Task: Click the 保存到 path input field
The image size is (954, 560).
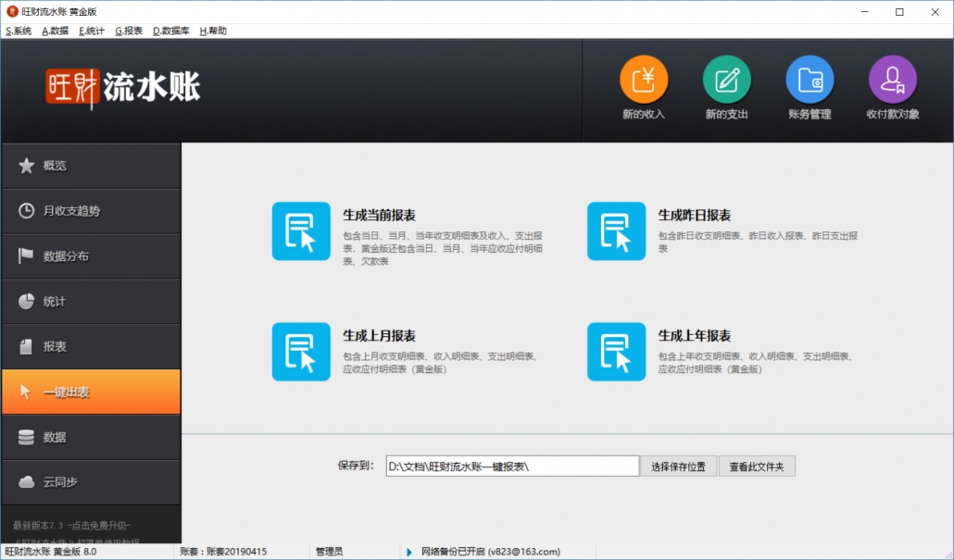Action: click(512, 467)
